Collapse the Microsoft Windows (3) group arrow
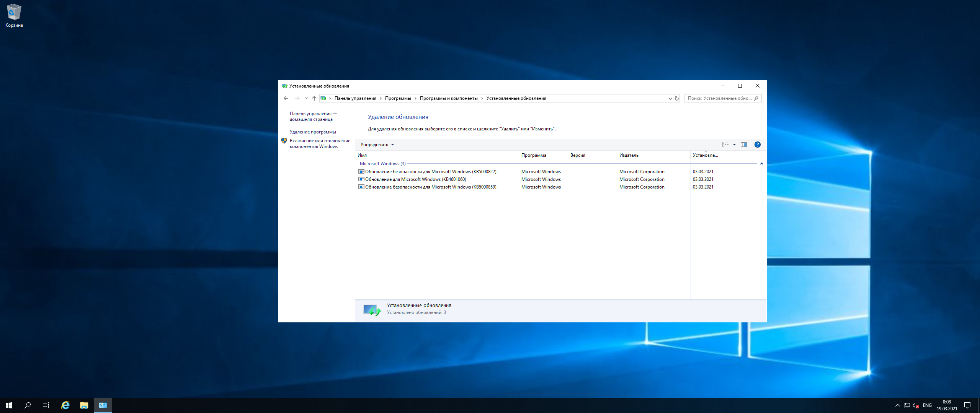 [761, 164]
